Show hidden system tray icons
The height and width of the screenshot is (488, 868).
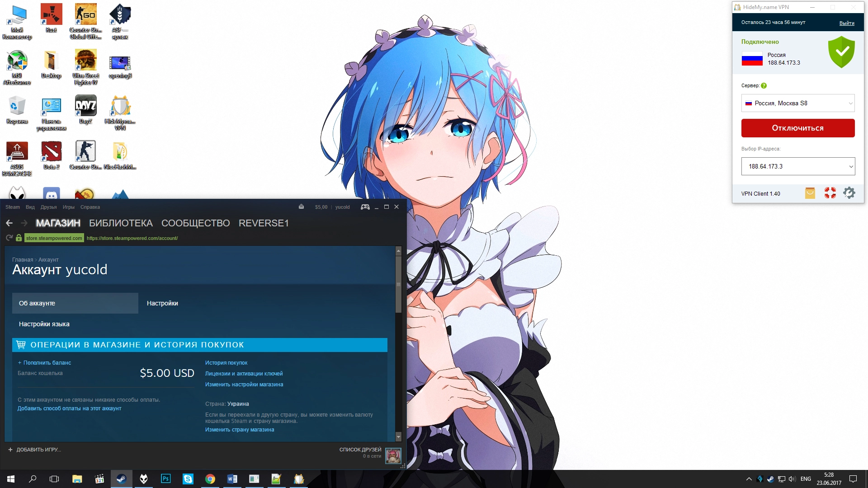[x=749, y=479]
